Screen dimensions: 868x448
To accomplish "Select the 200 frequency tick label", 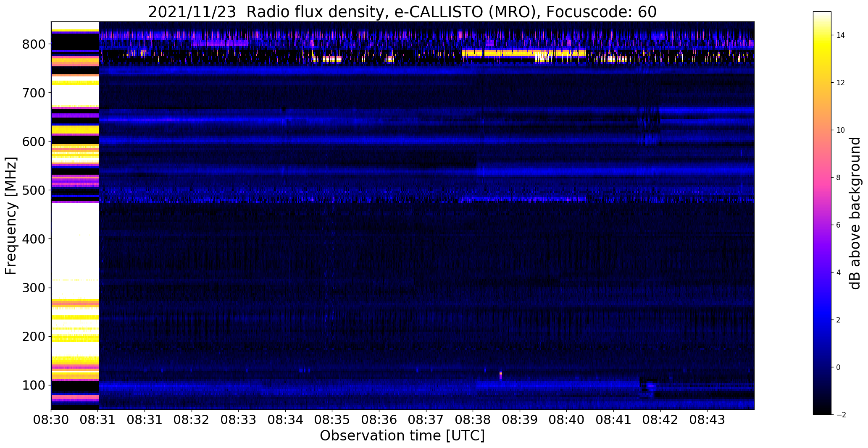I will click(33, 336).
